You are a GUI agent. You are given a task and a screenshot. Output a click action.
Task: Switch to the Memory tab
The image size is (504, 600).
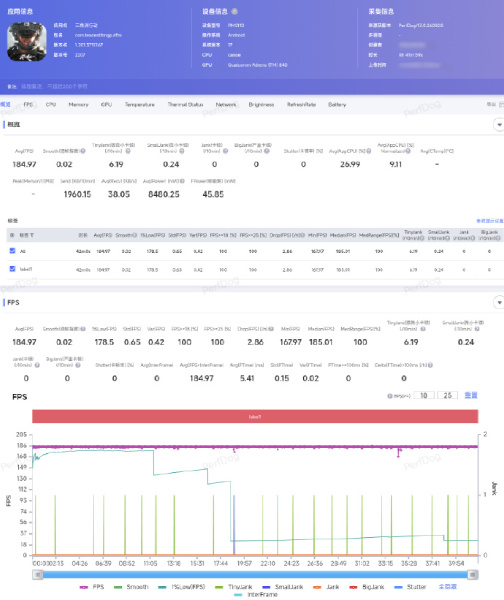(x=78, y=104)
